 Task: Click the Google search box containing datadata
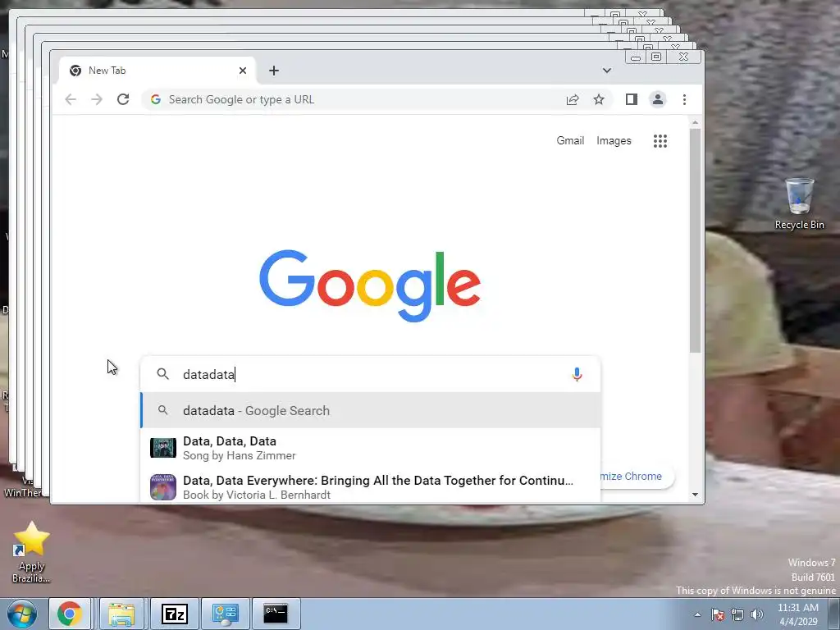coord(370,374)
